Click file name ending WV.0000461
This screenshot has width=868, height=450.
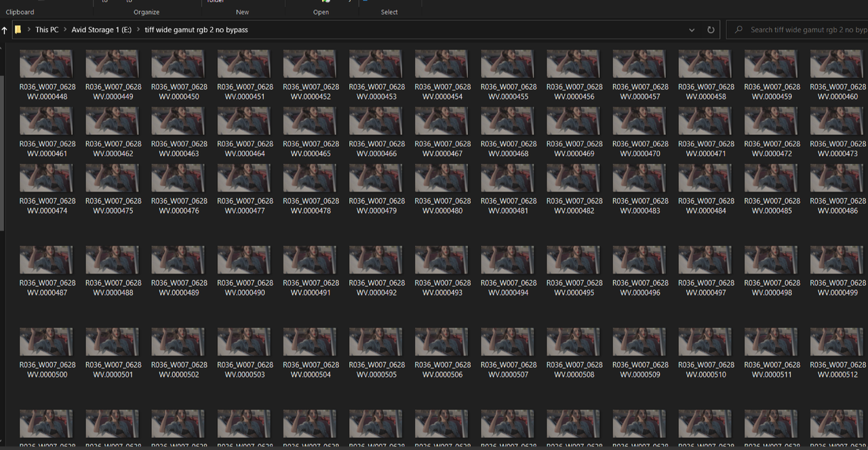47,148
